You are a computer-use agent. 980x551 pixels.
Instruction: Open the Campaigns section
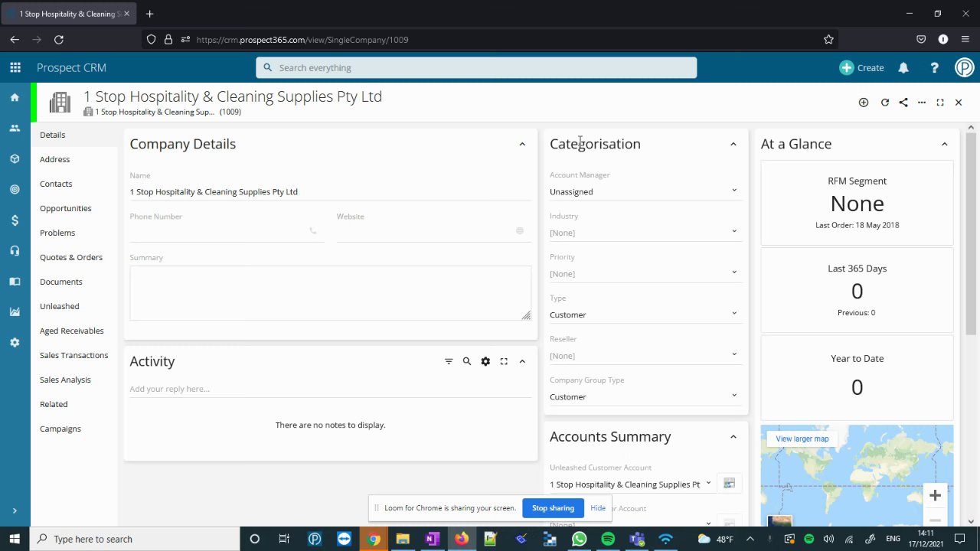60,429
